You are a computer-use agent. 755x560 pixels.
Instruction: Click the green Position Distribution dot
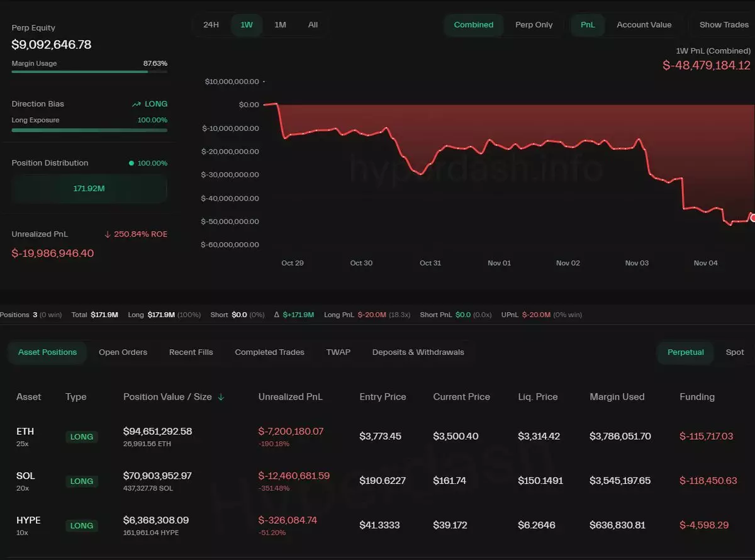(131, 163)
